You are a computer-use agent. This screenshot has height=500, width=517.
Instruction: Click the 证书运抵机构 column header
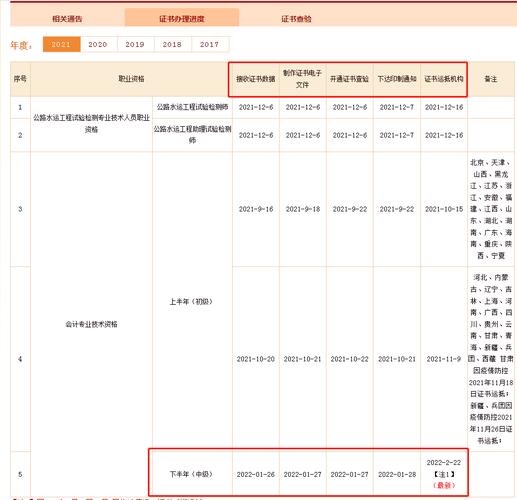click(x=444, y=79)
